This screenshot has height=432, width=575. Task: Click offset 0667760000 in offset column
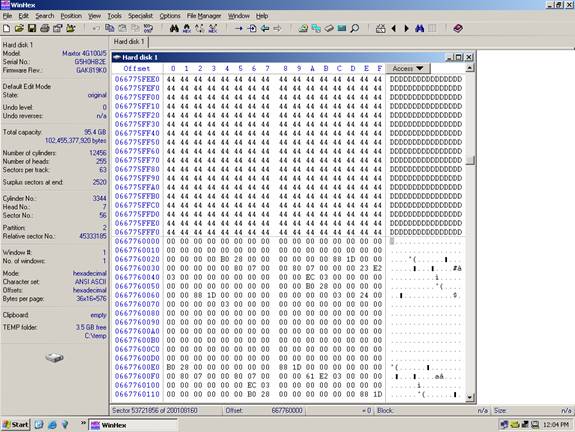[137, 241]
